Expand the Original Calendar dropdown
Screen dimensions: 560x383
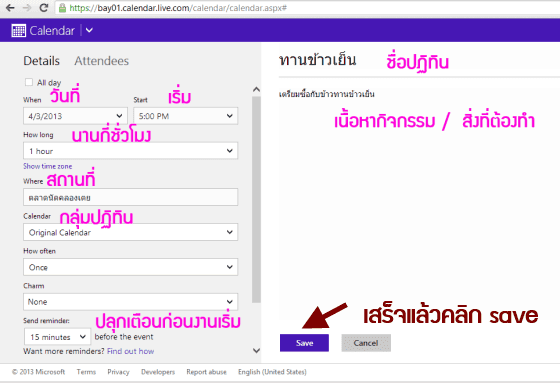click(x=131, y=232)
